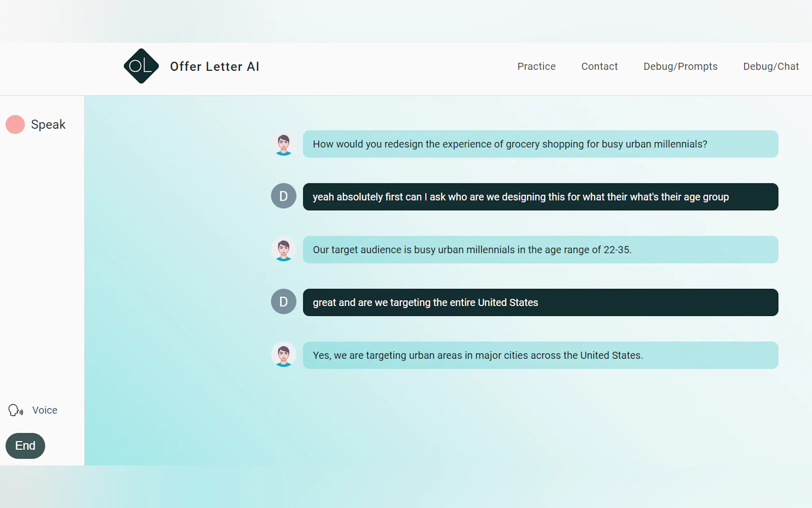Select the grocery shopping question bubble
The width and height of the screenshot is (812, 508).
click(x=540, y=144)
